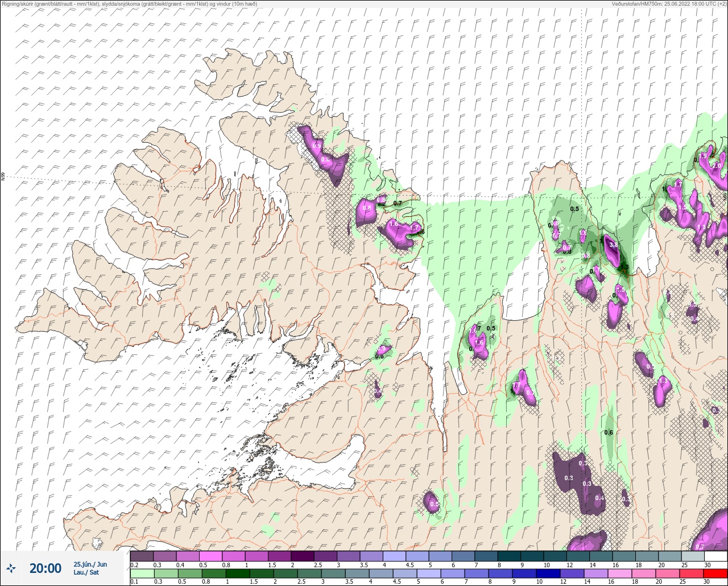The width and height of the screenshot is (728, 586).
Task: Select top legend swatch starting at 4
Action: 394,555
